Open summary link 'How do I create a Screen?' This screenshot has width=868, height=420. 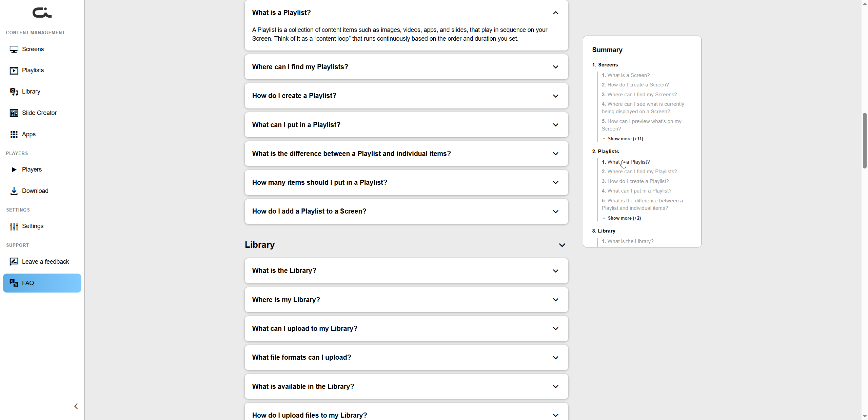point(638,85)
